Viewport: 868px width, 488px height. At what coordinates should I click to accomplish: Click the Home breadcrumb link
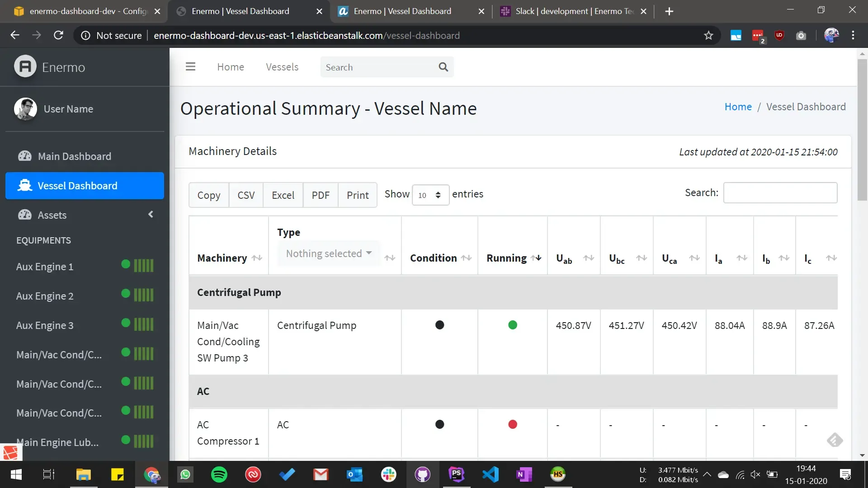coord(738,107)
